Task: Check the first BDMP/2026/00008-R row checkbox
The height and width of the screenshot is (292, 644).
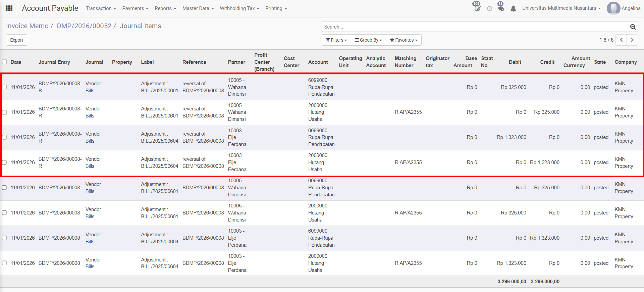Action: (4, 87)
